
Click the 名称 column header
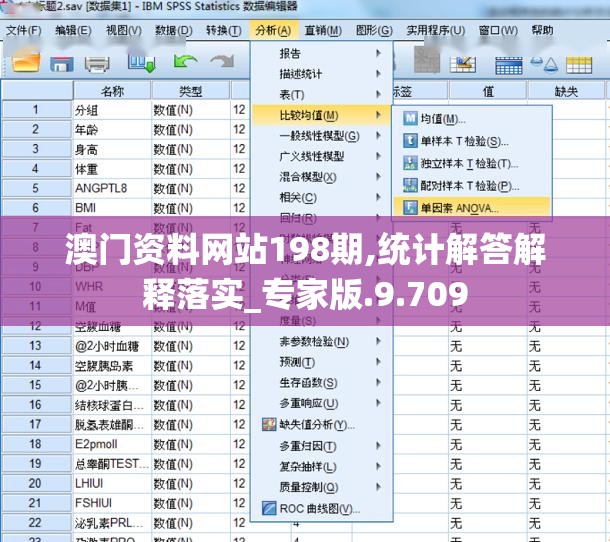point(112,91)
